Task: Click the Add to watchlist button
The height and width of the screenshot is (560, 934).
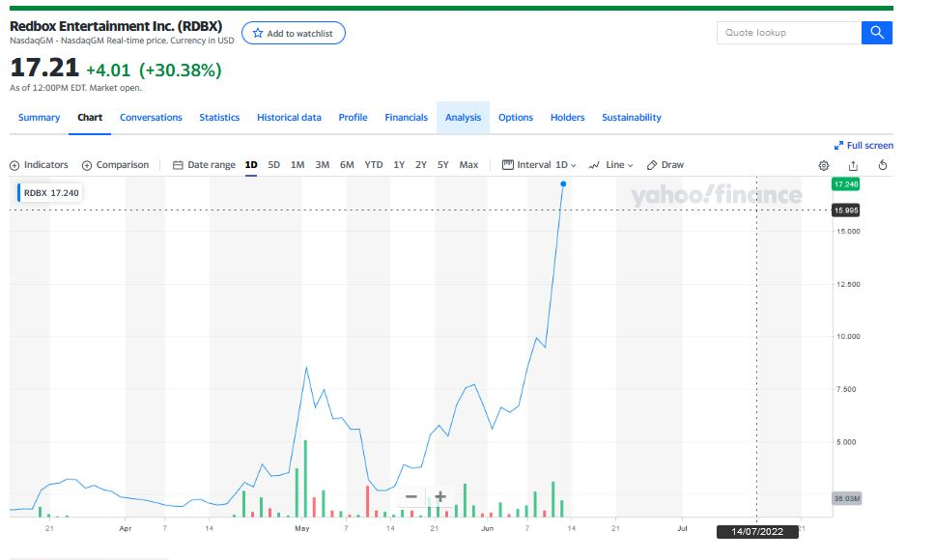Action: [293, 34]
